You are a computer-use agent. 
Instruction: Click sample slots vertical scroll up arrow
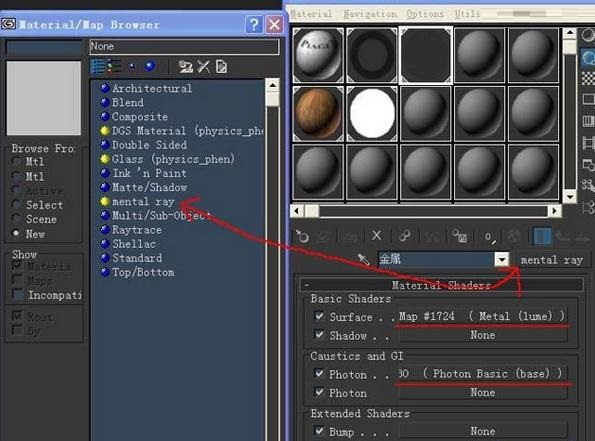[x=570, y=33]
